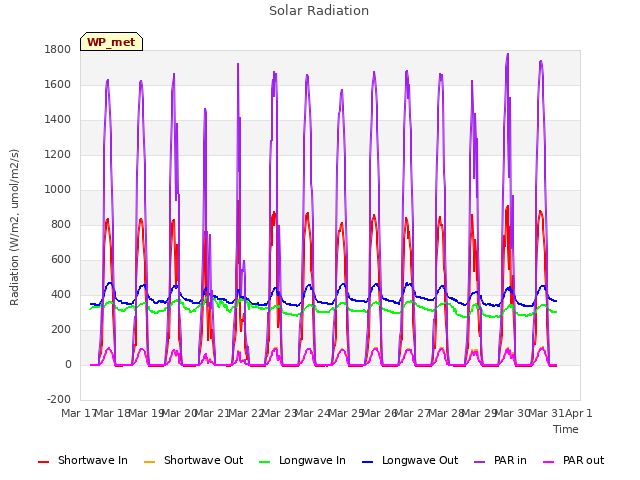Click the Mar 28 x-axis label
The height and width of the screenshot is (480, 640).
coord(446,413)
